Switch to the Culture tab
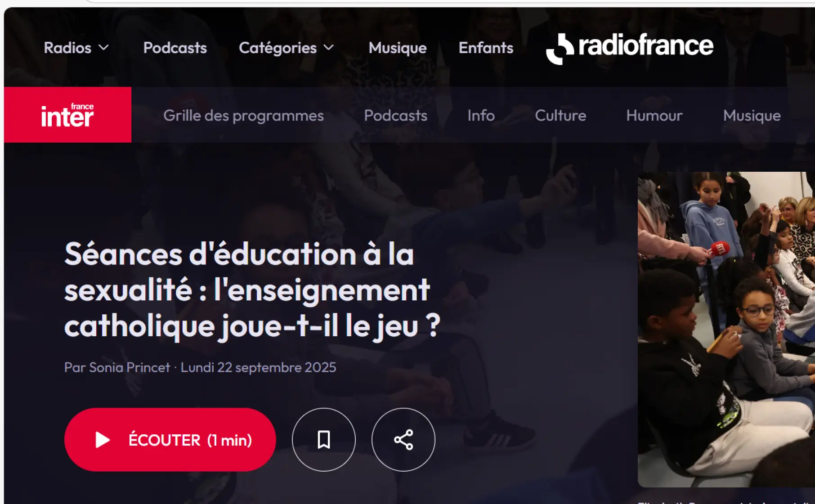Viewport: 815px width, 504px height. (560, 116)
